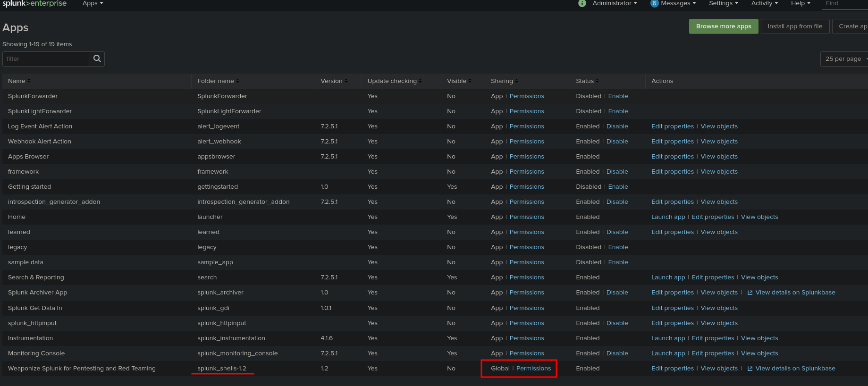
Task: Disable the Log Event Alert Action app
Action: (x=617, y=126)
